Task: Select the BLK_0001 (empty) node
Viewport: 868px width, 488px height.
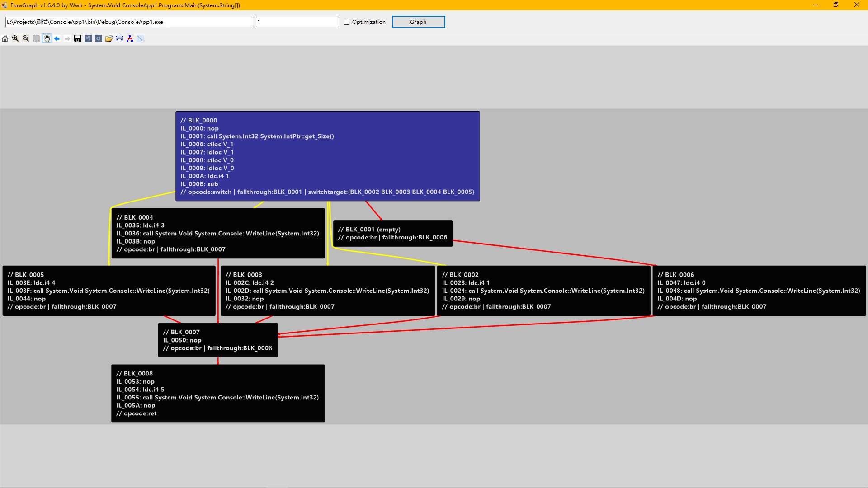Action: [x=392, y=233]
